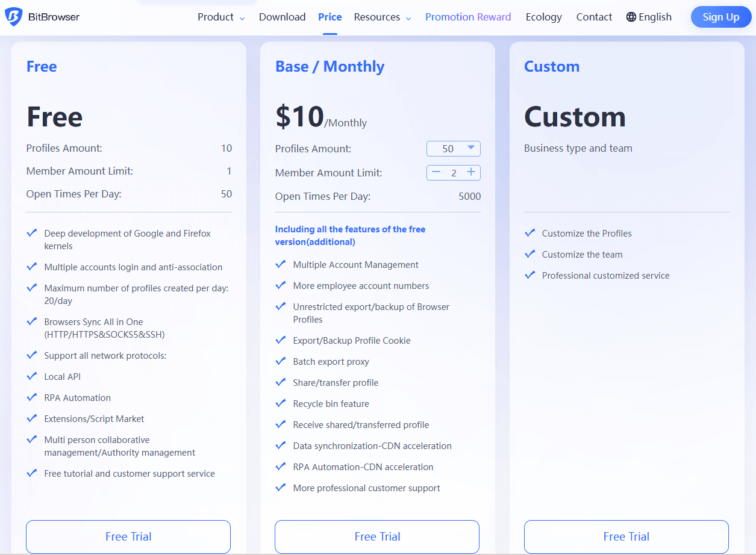756x555 pixels.
Task: Go to the Ecology nav item
Action: (x=543, y=17)
